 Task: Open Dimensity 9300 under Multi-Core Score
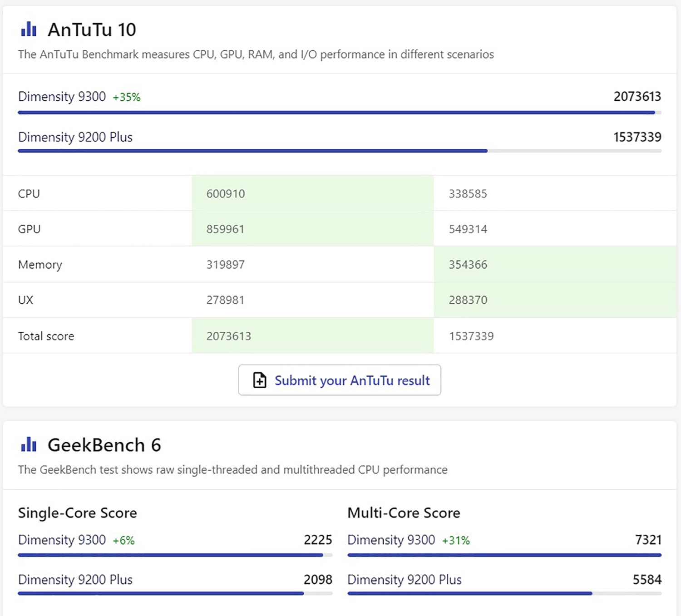pos(391,540)
